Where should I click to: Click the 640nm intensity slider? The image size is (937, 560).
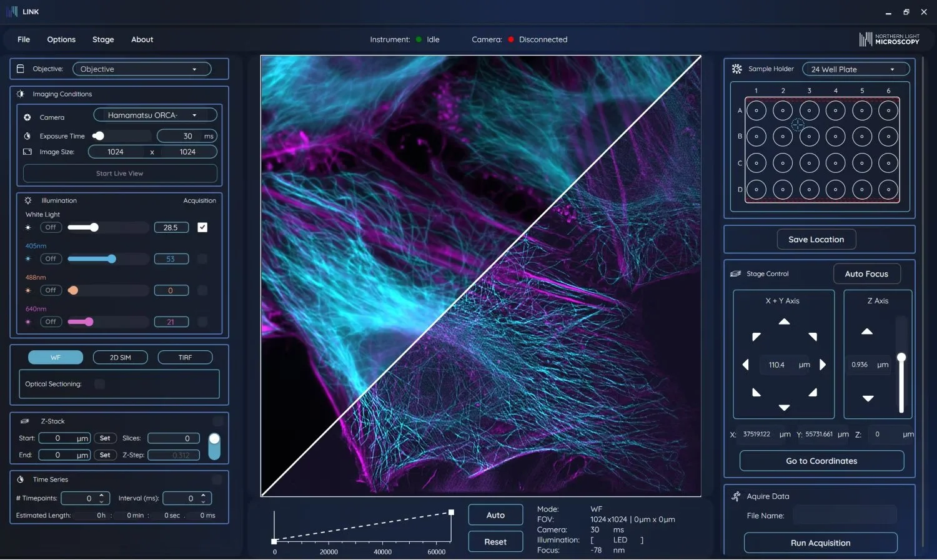[107, 322]
